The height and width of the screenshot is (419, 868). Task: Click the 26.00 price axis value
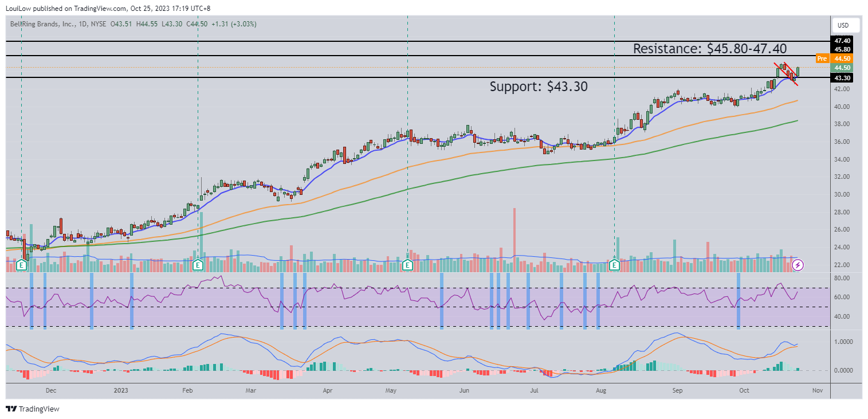click(x=842, y=229)
